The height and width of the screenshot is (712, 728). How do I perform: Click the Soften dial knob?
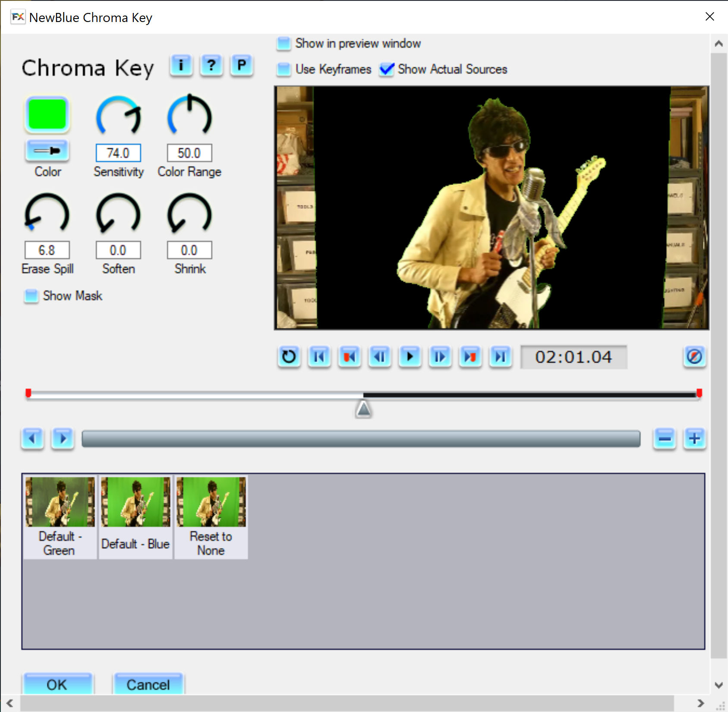pos(118,213)
